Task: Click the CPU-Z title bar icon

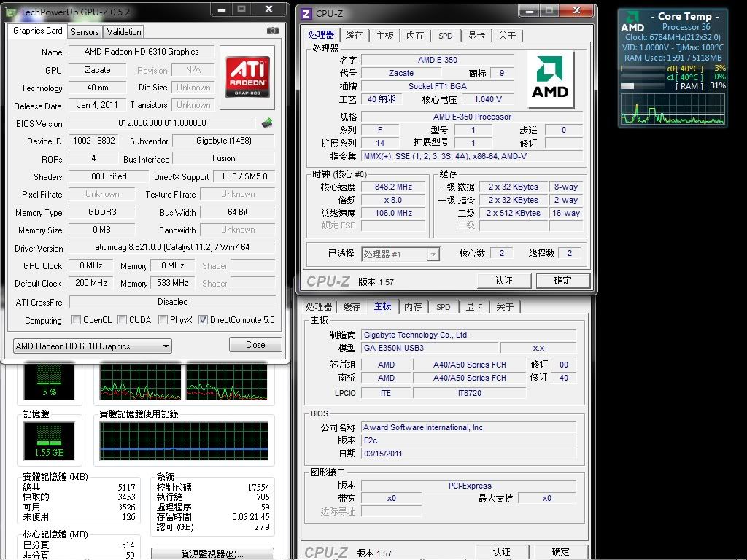Action: pyautogui.click(x=306, y=13)
